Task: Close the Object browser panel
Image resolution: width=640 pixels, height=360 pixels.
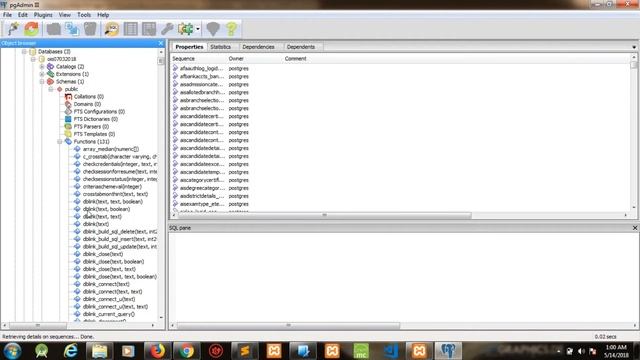Action: tap(160, 43)
